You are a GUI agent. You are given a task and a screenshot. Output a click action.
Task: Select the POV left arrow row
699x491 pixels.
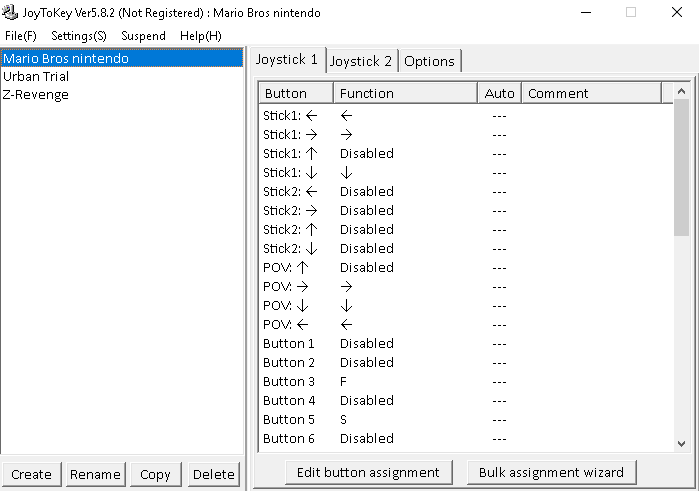(466, 325)
